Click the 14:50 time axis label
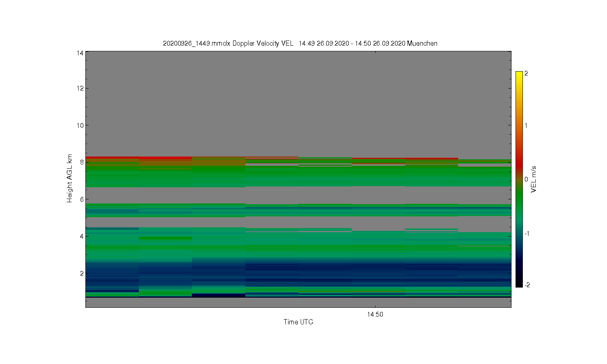 pos(375,314)
